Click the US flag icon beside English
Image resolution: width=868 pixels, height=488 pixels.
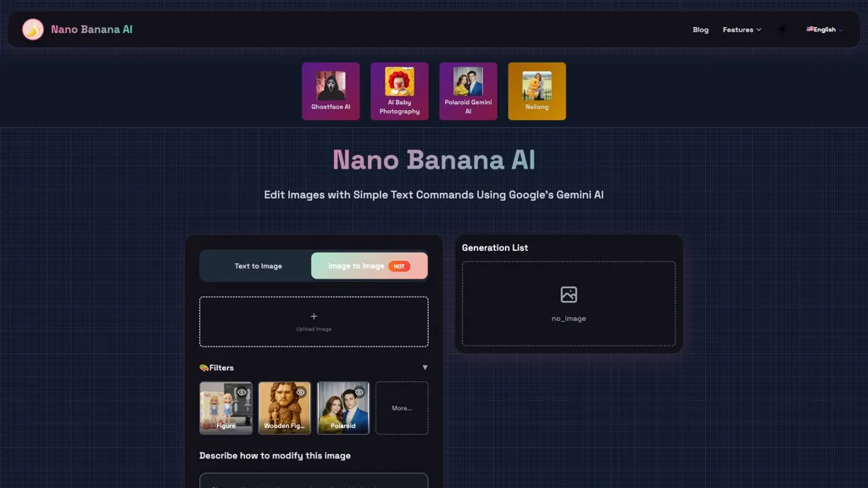point(810,30)
